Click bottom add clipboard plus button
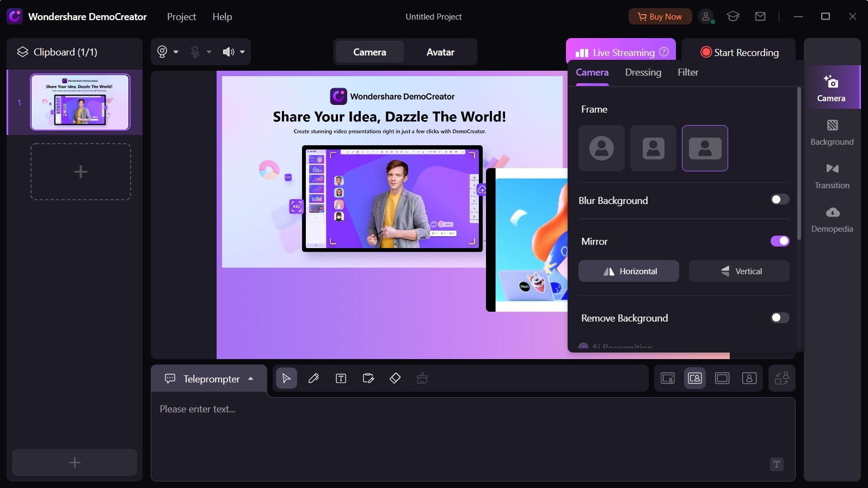Viewport: 868px width, 488px height. 75,462
